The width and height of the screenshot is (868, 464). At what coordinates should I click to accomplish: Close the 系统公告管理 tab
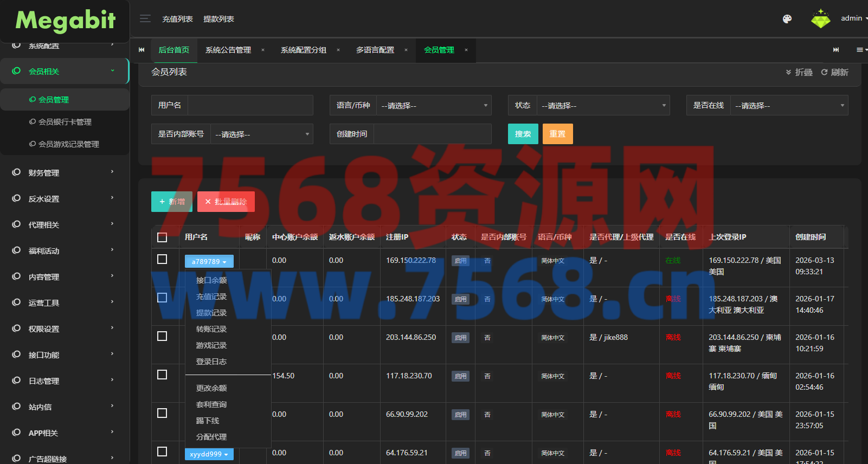(263, 50)
